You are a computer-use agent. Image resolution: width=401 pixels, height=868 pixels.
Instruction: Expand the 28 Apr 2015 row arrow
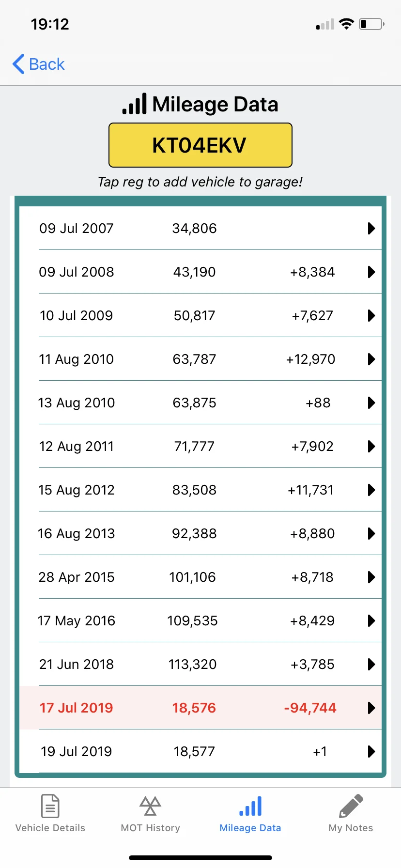(371, 577)
